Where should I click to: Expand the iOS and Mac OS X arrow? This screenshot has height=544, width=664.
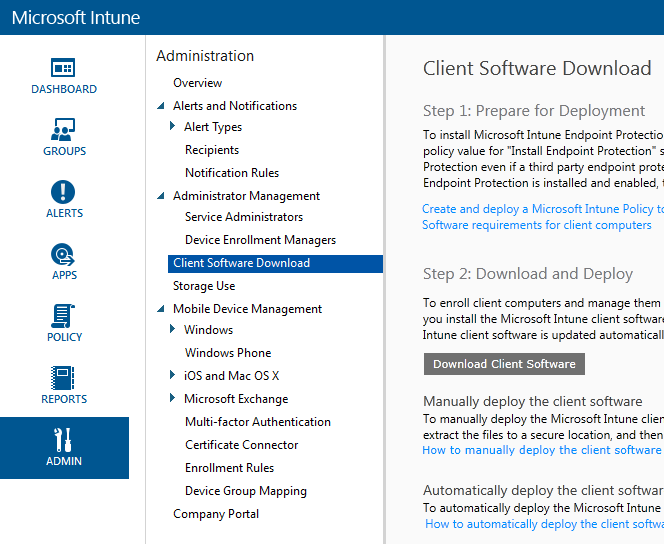(x=172, y=375)
